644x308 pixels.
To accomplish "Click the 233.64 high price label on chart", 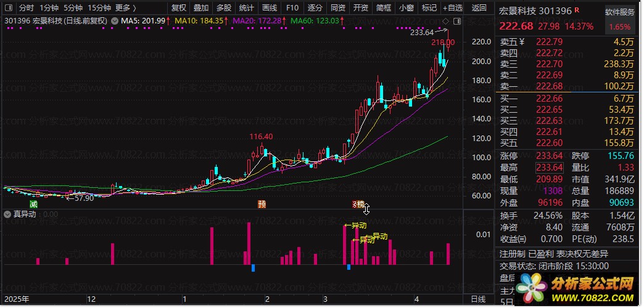I will pos(421,33).
